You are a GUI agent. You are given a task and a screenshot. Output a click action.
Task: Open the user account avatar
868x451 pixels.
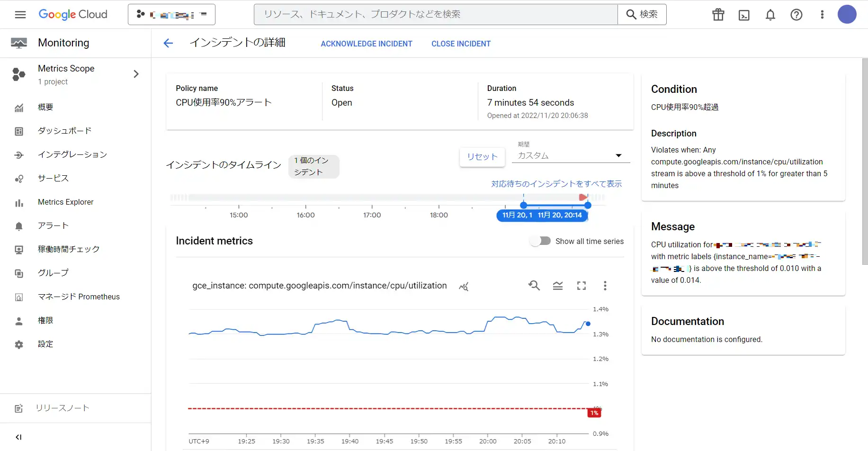coord(847,15)
